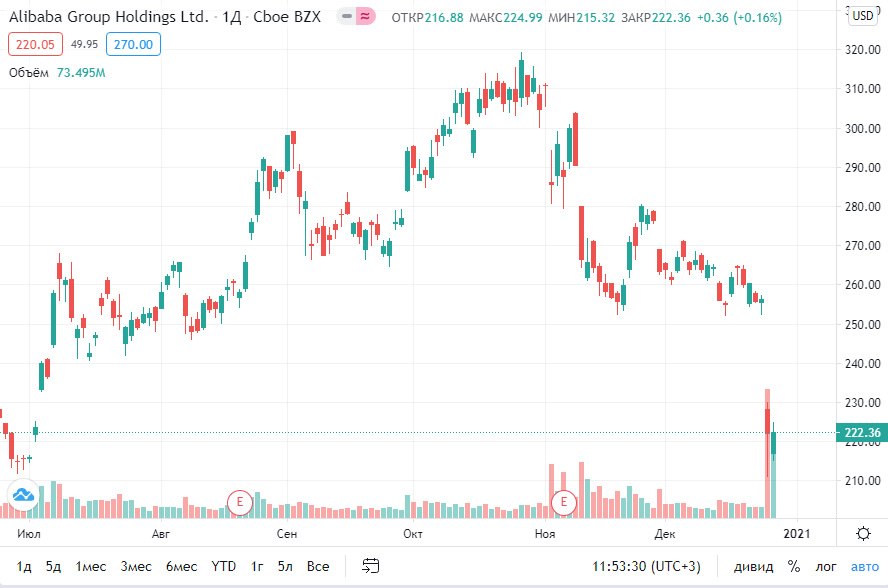Select the 5д time range
Screen dimensions: 888x588
(x=53, y=566)
